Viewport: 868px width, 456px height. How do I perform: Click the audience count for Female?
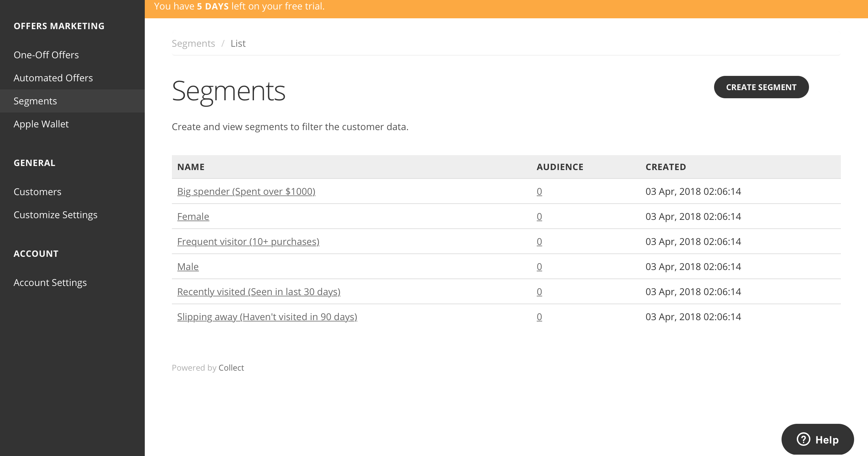539,216
